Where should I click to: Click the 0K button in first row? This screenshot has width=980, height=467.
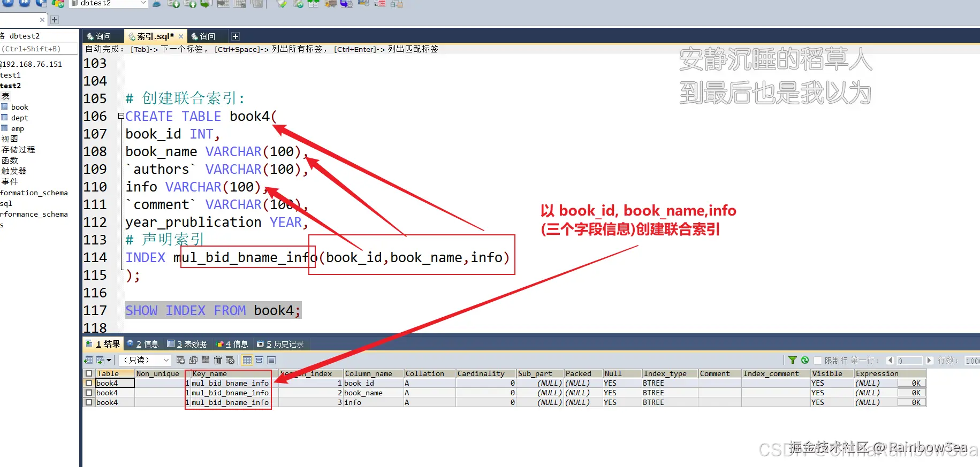click(x=911, y=383)
